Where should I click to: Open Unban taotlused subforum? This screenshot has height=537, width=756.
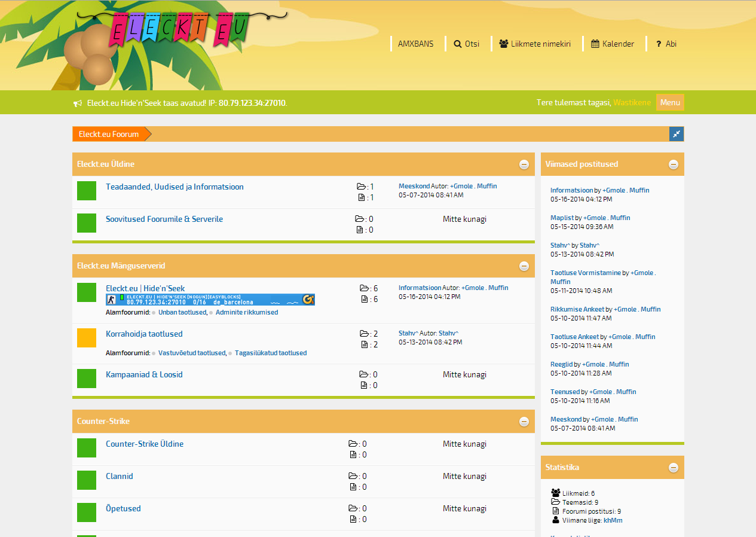pos(182,312)
